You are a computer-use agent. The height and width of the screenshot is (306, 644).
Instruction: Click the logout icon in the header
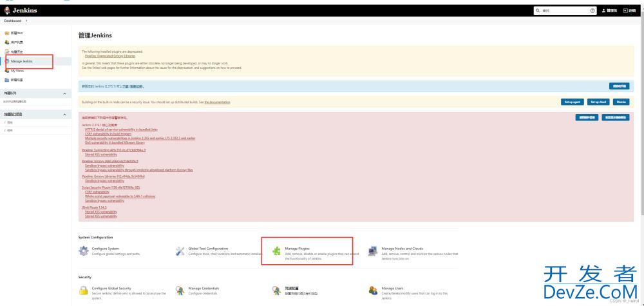625,11
